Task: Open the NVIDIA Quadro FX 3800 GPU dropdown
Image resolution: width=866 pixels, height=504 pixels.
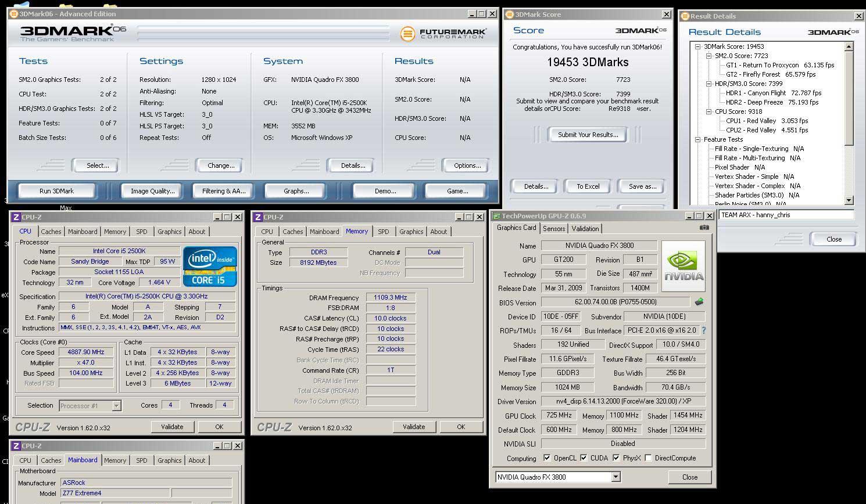Action: (615, 477)
